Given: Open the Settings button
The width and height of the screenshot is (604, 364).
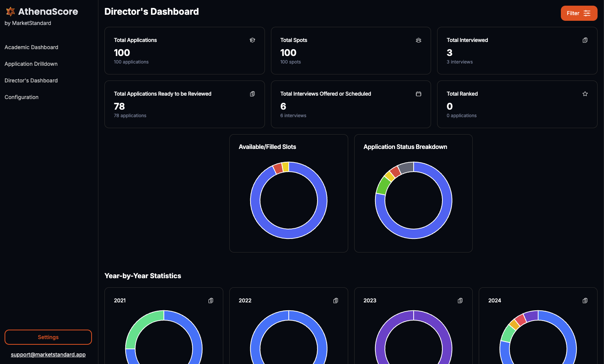Looking at the screenshot, I should (48, 337).
